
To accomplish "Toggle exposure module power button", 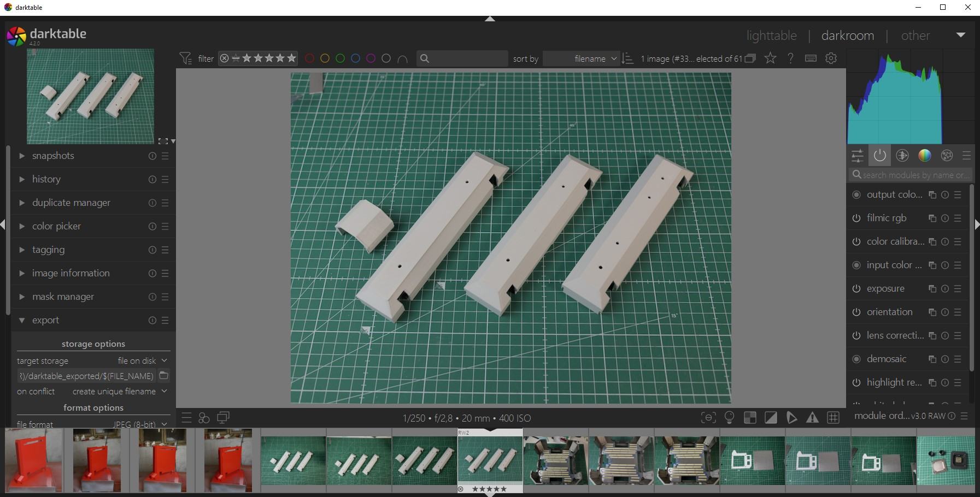I will (x=856, y=289).
